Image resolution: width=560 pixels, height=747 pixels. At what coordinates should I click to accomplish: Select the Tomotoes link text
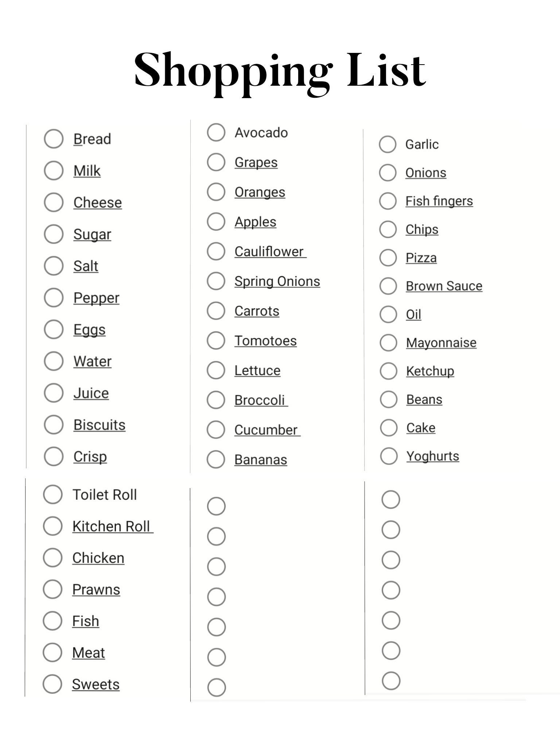point(265,341)
